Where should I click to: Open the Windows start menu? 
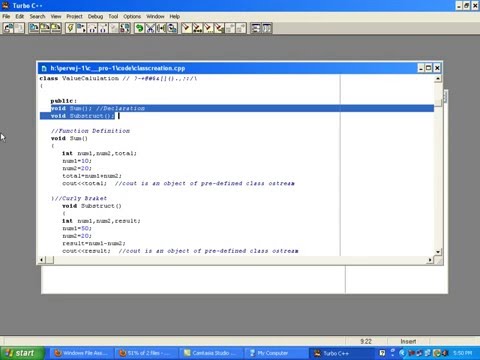pyautogui.click(x=22, y=353)
